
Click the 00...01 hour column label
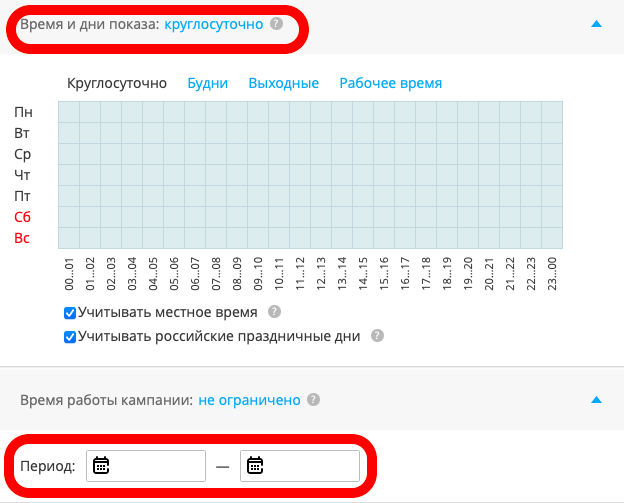(x=69, y=274)
